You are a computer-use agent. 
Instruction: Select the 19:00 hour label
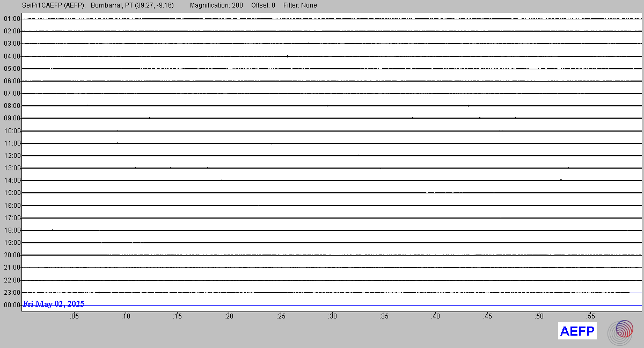(12, 243)
